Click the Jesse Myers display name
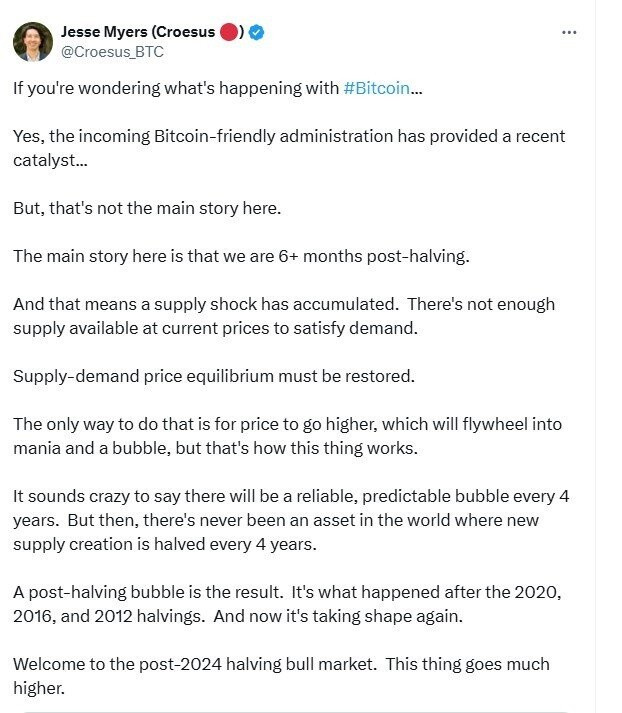This screenshot has width=622, height=713. pyautogui.click(x=138, y=32)
